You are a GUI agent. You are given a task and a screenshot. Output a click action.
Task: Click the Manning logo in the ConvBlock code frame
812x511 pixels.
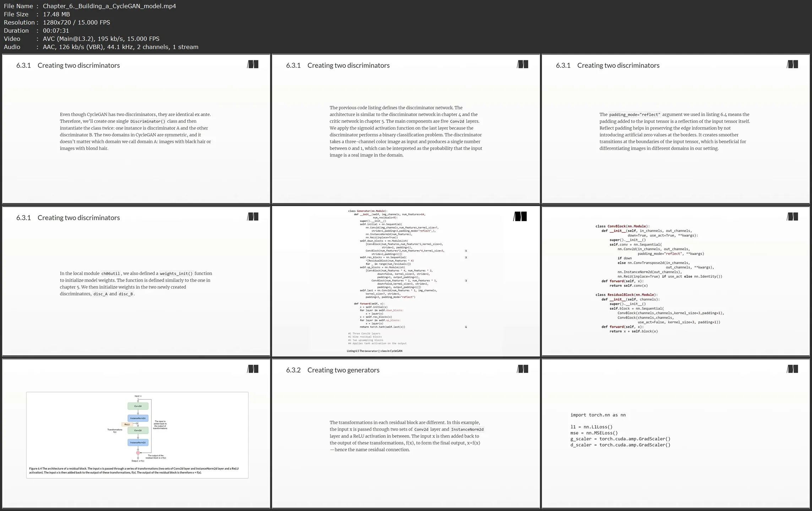[x=792, y=217]
